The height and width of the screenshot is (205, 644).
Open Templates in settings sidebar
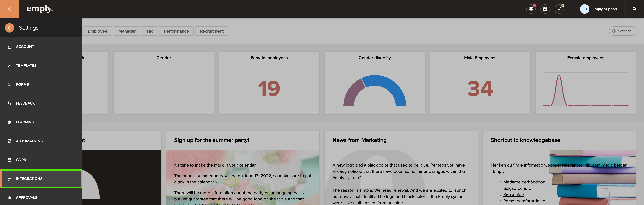coord(26,66)
